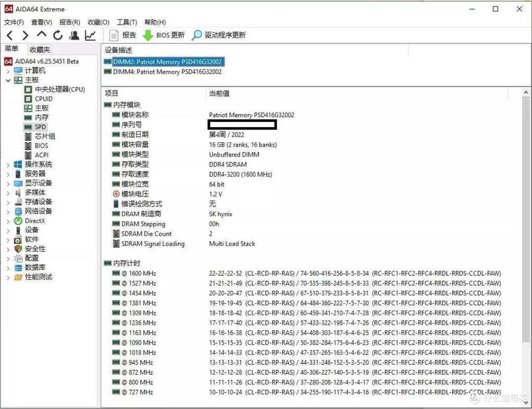Click the 配置 gear icon
Image resolution: width=532 pixels, height=409 pixels.
(x=18, y=258)
